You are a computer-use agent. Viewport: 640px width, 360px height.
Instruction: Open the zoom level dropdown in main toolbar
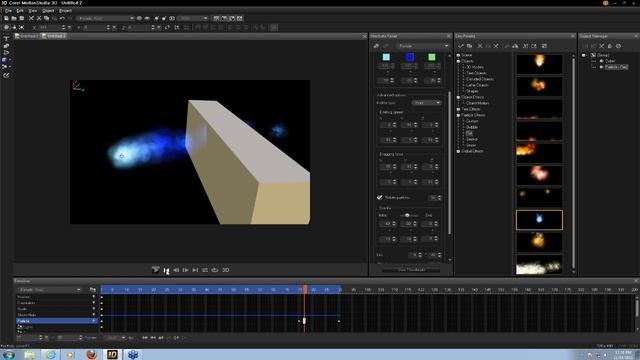pyautogui.click(x=193, y=18)
